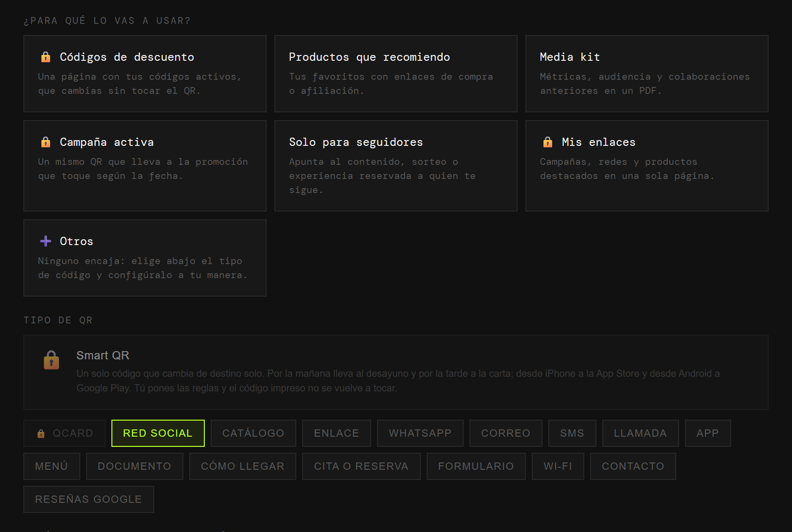Viewport: 792px width, 532px height.
Task: Choose the ENLACE QR type
Action: click(337, 433)
